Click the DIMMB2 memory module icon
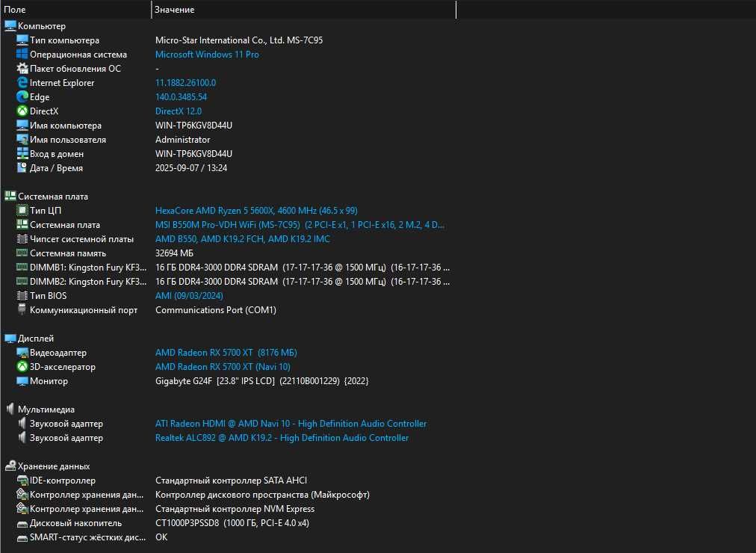756x553 pixels. 22,281
